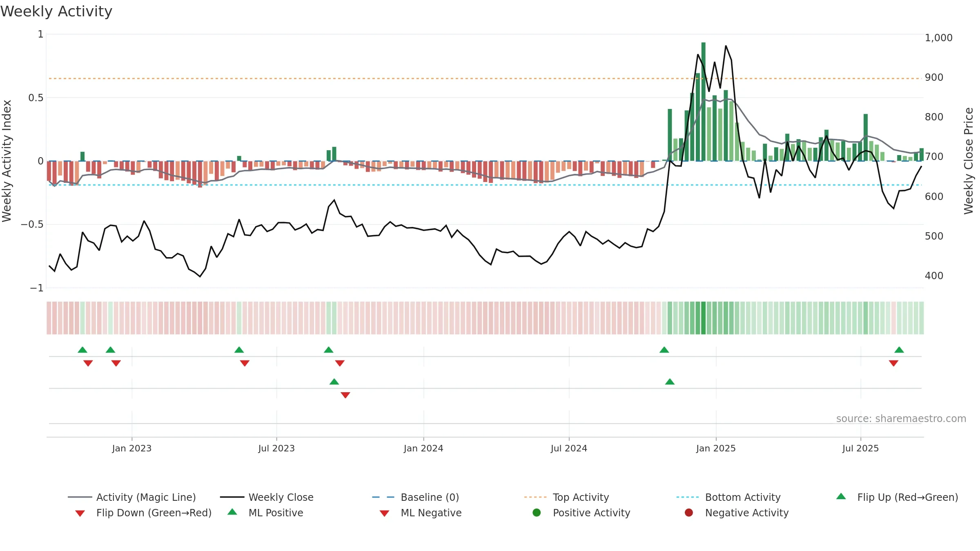Click the Weekly Close Price axis title

click(969, 161)
